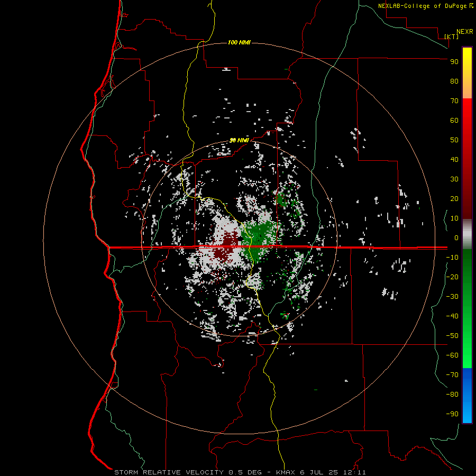Click the "6 JUL 25" date text
Viewport: 476px width, 476px height.
click(319, 472)
